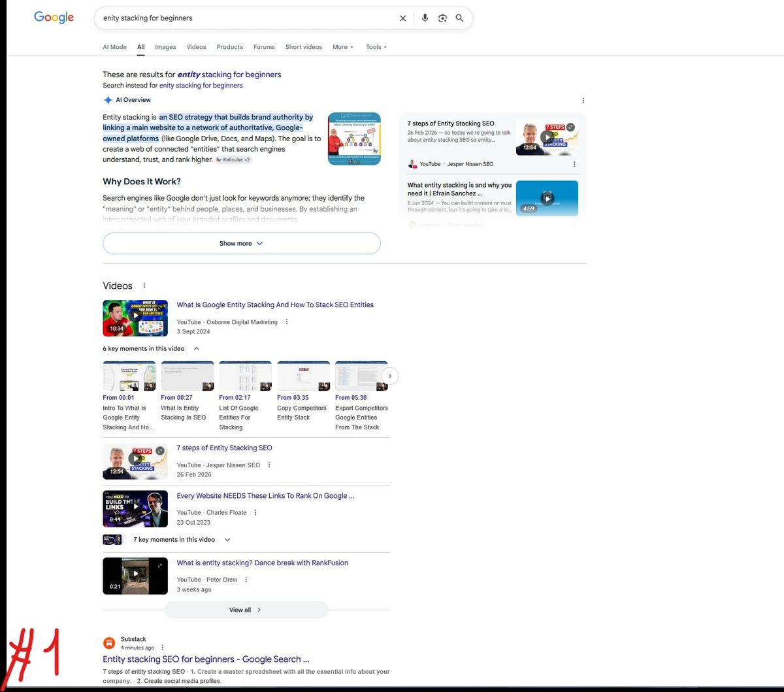Switch to the AI Mode tab
Screen dimensions: 784x692
click(115, 47)
